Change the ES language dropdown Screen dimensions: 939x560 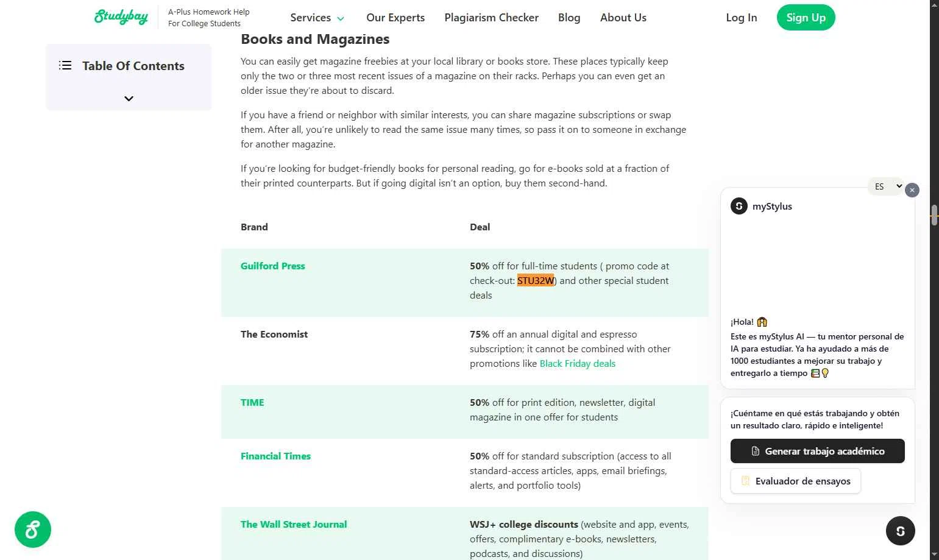885,186
